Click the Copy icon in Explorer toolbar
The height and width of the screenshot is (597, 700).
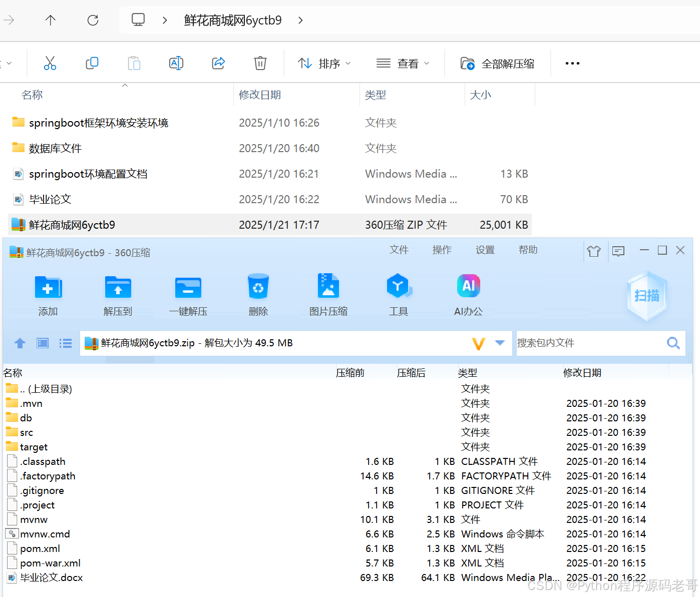pyautogui.click(x=92, y=63)
